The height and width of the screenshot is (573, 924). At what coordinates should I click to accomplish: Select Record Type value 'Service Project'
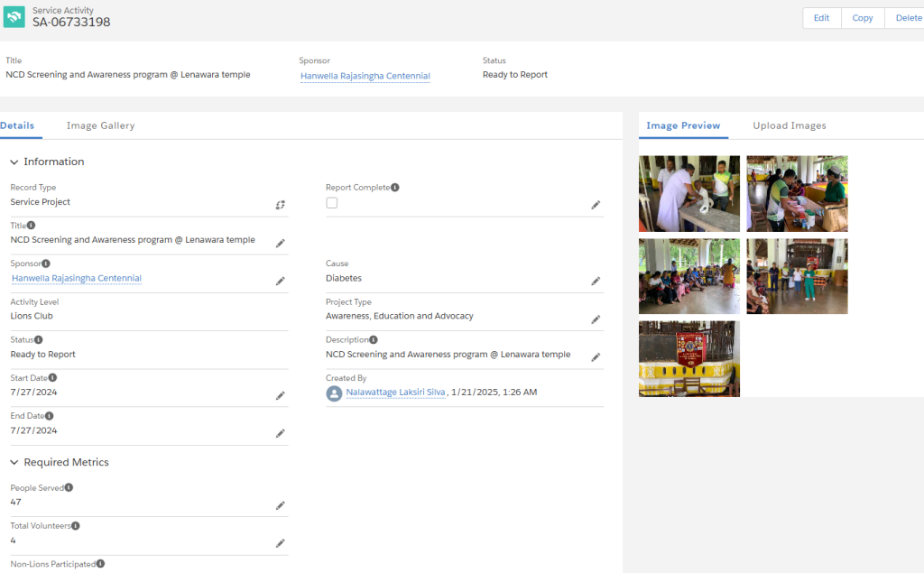click(40, 201)
